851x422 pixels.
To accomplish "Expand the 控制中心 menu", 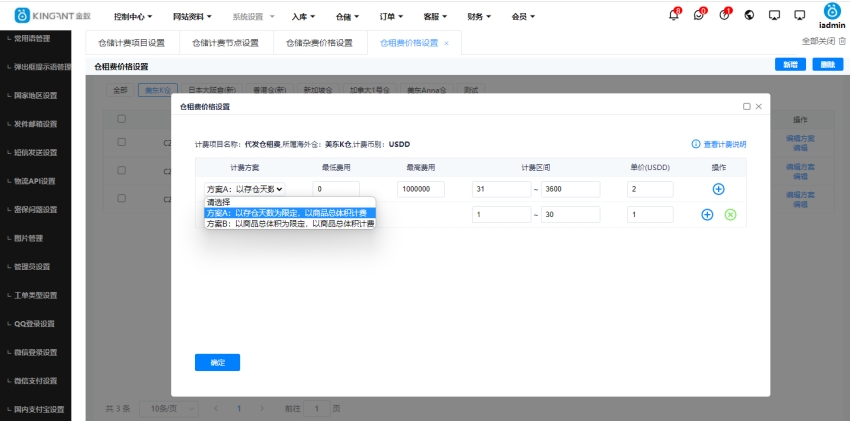I will click(133, 17).
